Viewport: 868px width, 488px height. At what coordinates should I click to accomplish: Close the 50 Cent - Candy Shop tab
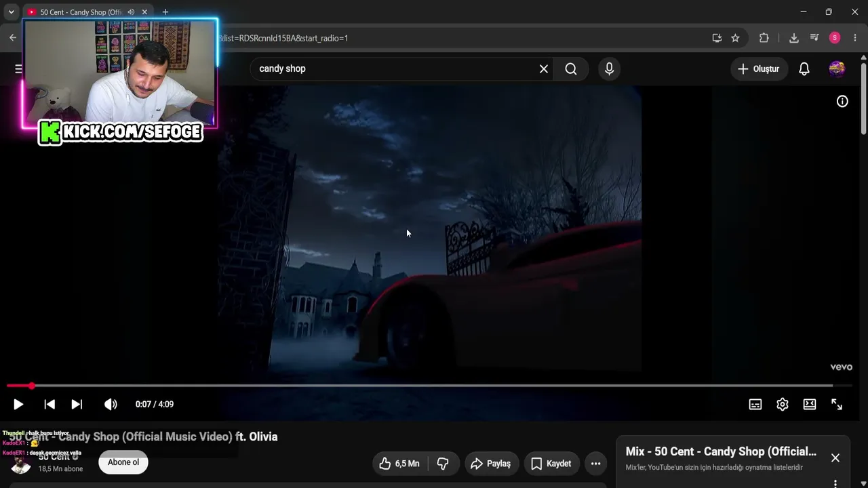144,12
